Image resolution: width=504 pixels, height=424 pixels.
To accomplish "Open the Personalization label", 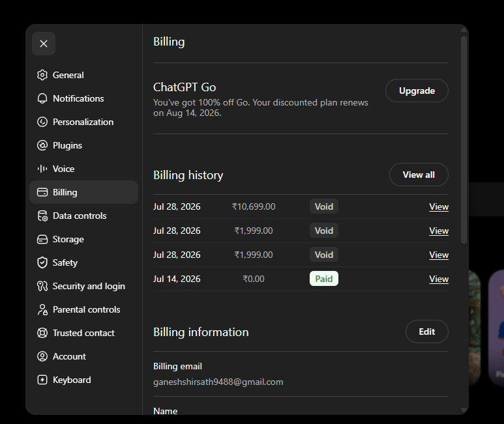I will coord(83,122).
